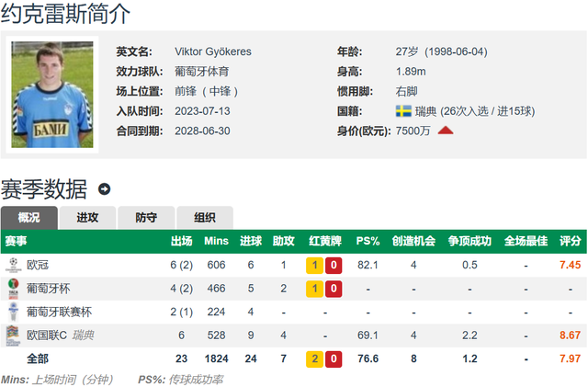Click the 69.1 pass success value
Screen dimensions: 588x387
tap(367, 336)
